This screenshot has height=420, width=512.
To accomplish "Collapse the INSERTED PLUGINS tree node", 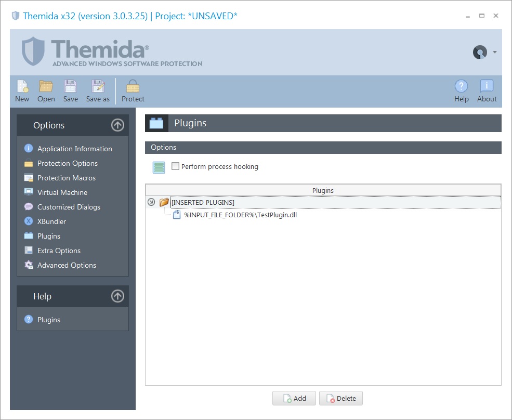I will (x=151, y=202).
